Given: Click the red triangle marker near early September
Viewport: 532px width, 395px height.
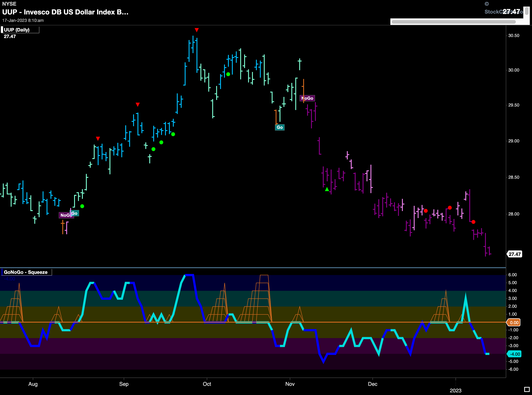Looking at the screenshot, I should tap(138, 105).
